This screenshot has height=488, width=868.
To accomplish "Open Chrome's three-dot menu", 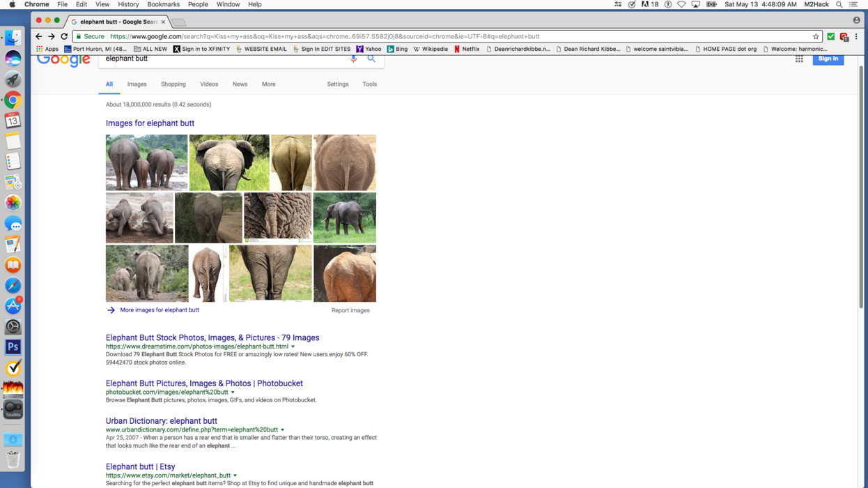I will tap(856, 36).
